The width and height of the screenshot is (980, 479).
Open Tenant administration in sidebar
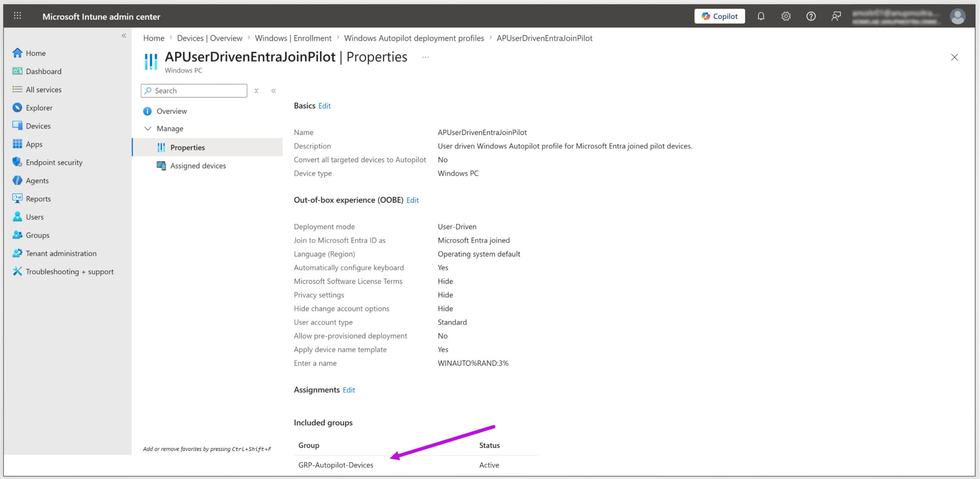click(61, 253)
